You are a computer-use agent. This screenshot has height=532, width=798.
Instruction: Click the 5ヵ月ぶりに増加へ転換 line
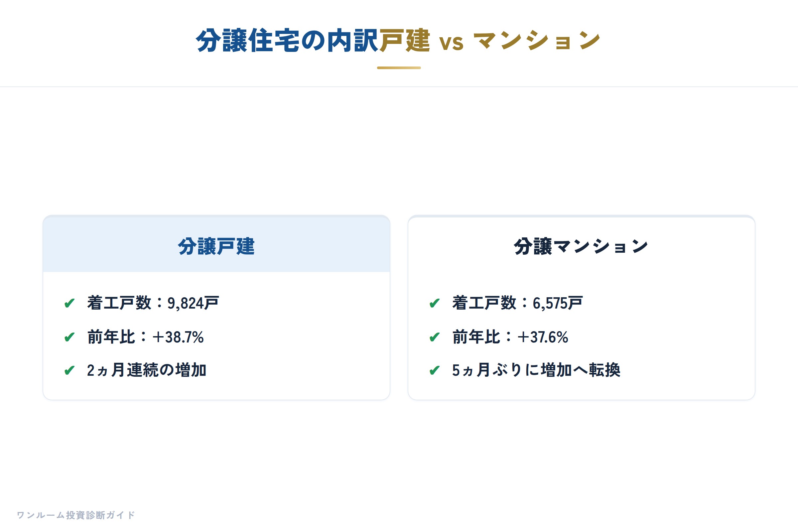(536, 370)
